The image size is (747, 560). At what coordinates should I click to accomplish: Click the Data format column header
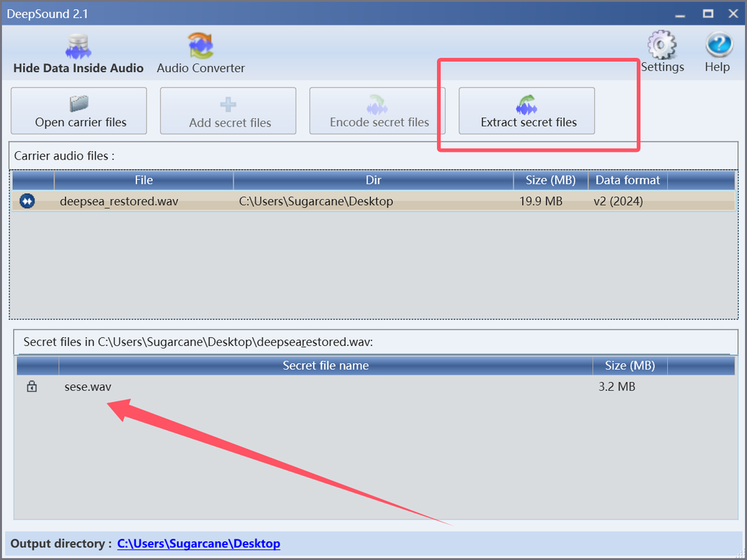628,181
